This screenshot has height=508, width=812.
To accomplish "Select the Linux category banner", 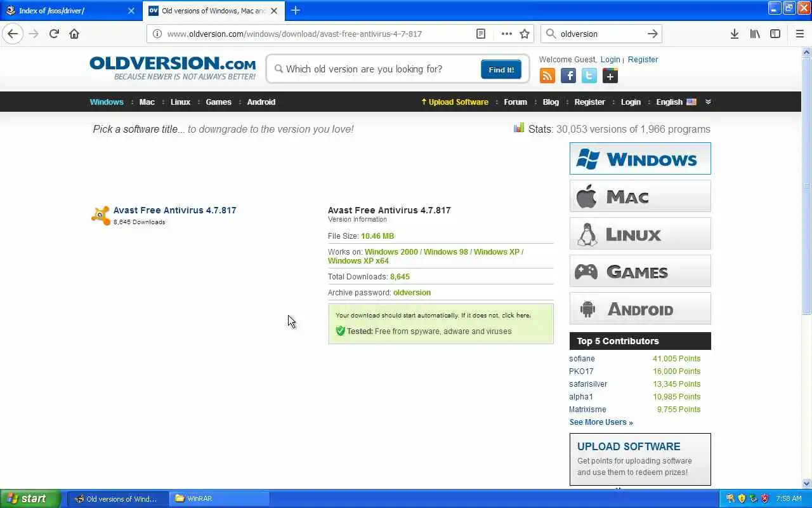I will tap(640, 234).
